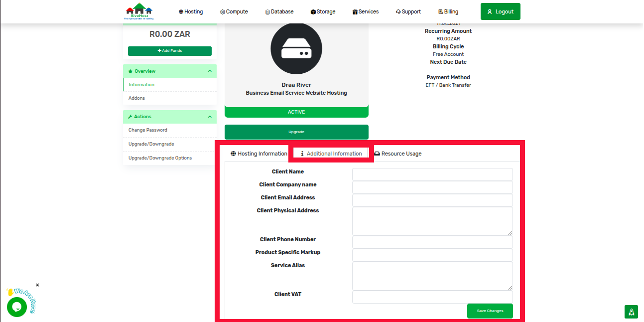Focus the Client Physical Address textarea
Viewport: 644px width, 322px height.
(x=432, y=221)
